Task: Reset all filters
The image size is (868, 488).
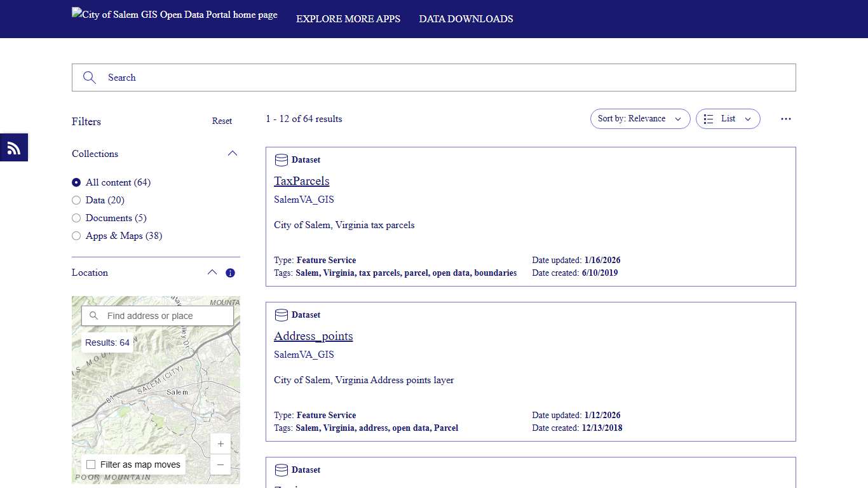Action: (222, 121)
